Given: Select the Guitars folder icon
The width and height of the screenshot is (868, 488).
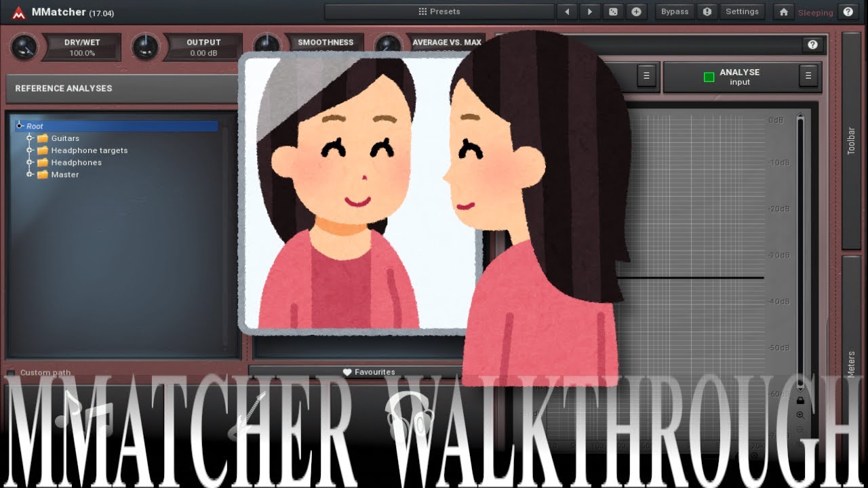Looking at the screenshot, I should point(43,138).
